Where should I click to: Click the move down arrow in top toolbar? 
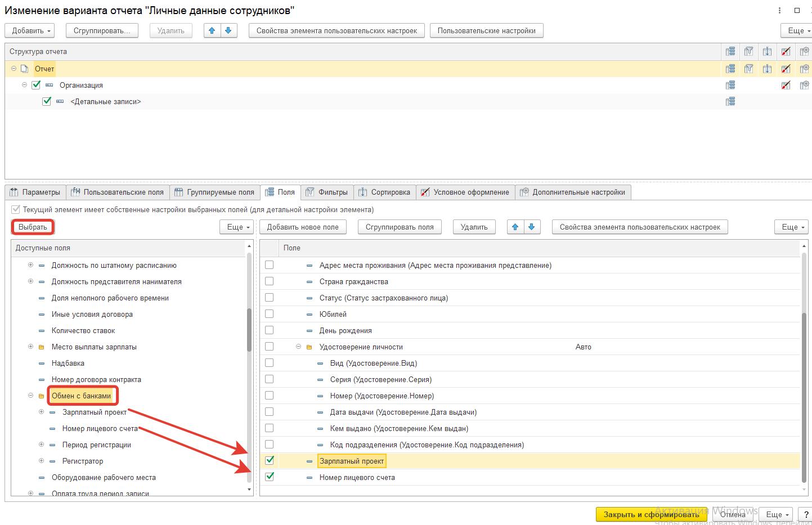(x=228, y=30)
